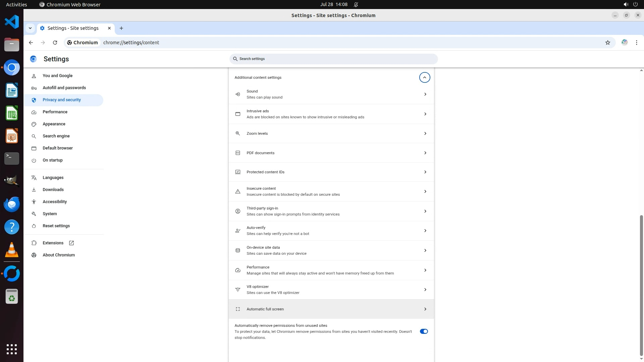This screenshot has height=362, width=644.
Task: Go back using the back arrow
Action: click(31, 43)
